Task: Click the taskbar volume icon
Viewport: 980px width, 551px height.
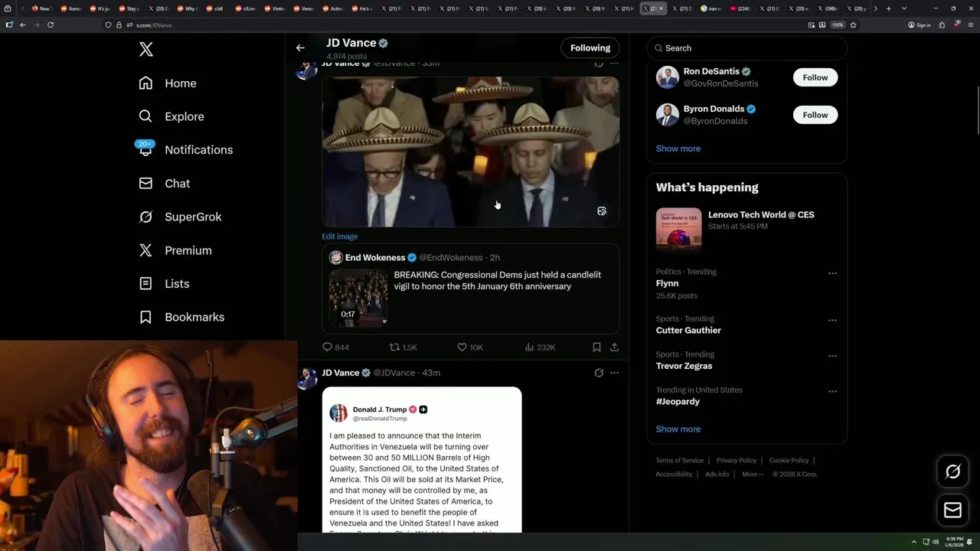Action: [x=935, y=542]
